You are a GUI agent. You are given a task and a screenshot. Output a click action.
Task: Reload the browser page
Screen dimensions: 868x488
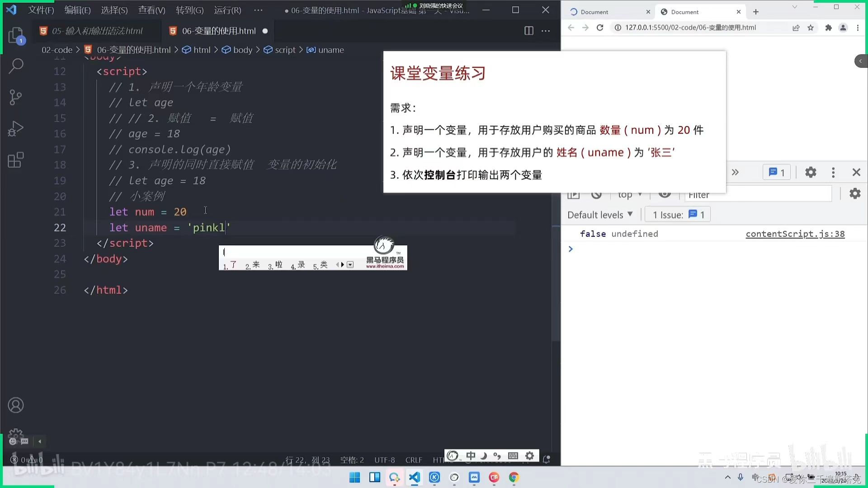[x=600, y=28]
